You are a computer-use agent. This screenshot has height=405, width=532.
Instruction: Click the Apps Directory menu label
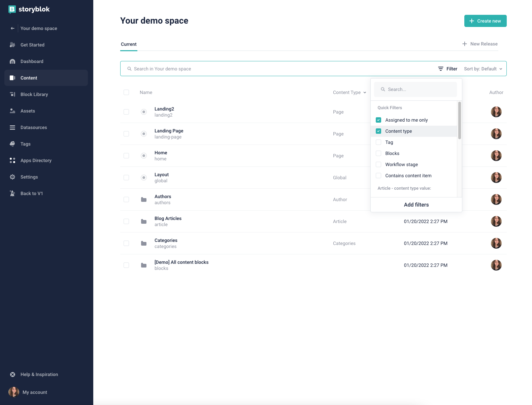pos(36,160)
